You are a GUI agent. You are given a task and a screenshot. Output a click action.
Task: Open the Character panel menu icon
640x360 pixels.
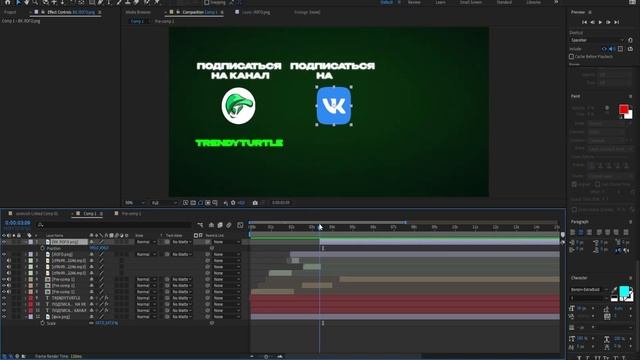630,278
